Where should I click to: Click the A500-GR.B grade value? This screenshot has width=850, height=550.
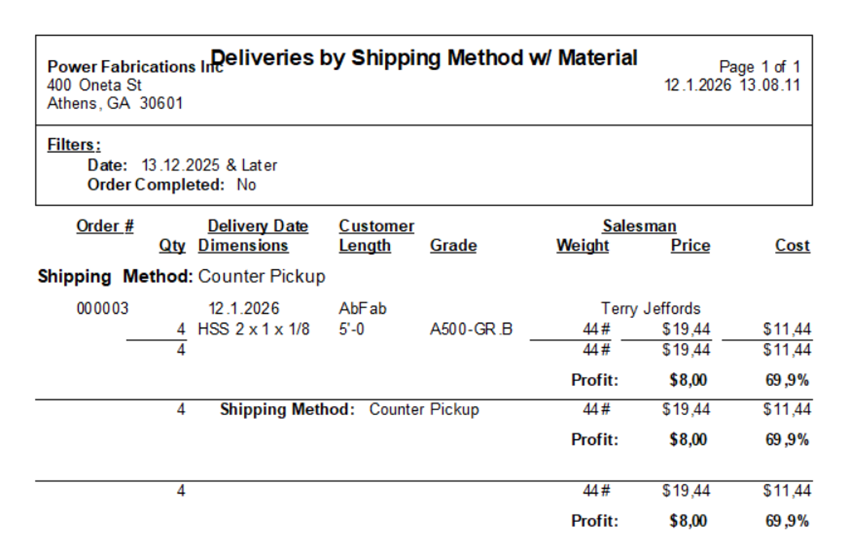(x=471, y=329)
